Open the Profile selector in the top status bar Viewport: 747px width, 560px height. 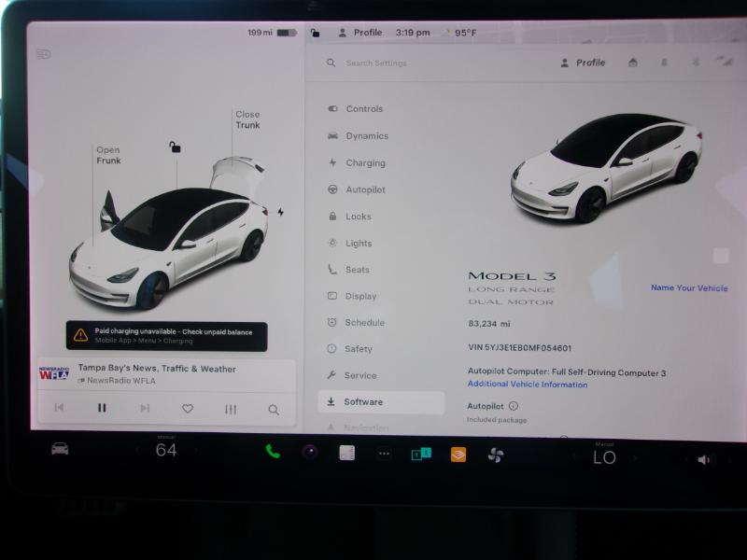tap(360, 33)
